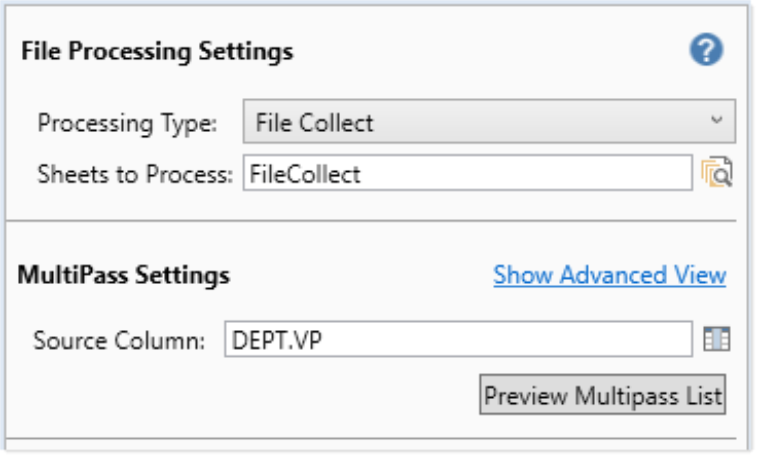The width and height of the screenshot is (759, 458).
Task: Click the sheet picker icon beside Sheets to Process
Action: coord(717,174)
